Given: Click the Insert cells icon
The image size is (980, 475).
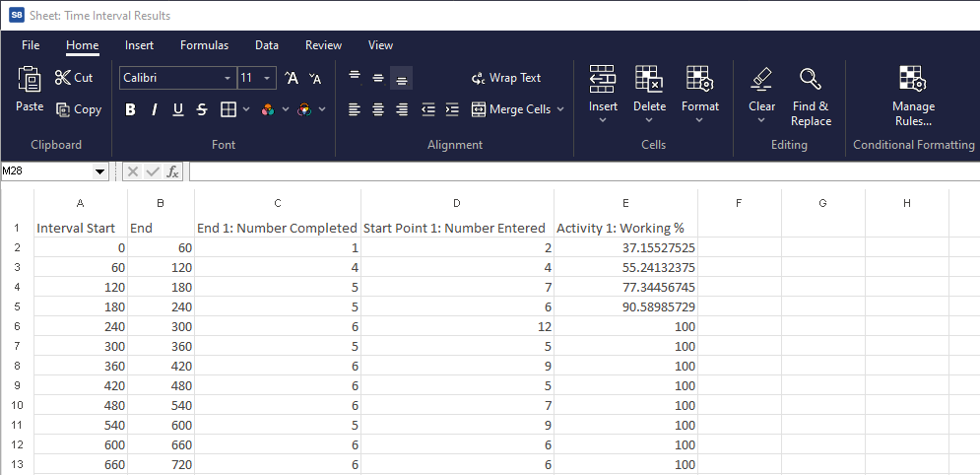Looking at the screenshot, I should click(x=603, y=79).
